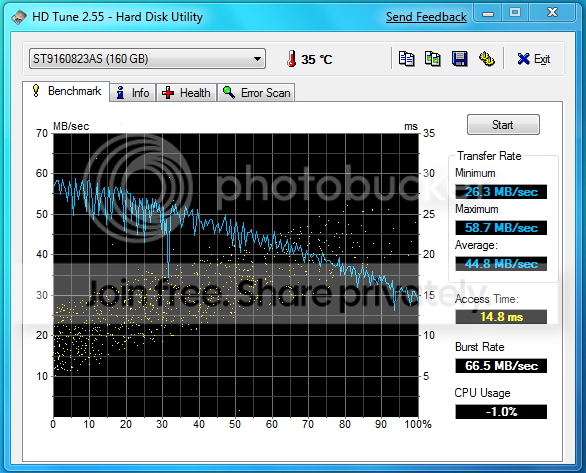Click the floppy disk save screenshot icon
This screenshot has width=586, height=473.
click(x=459, y=59)
